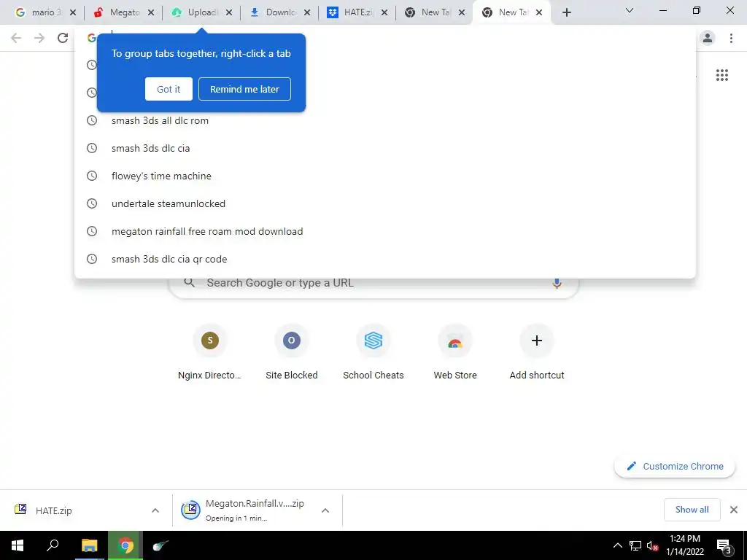Screen dimensions: 747x560
Task: Open a new tab with plus button
Action: [566, 13]
